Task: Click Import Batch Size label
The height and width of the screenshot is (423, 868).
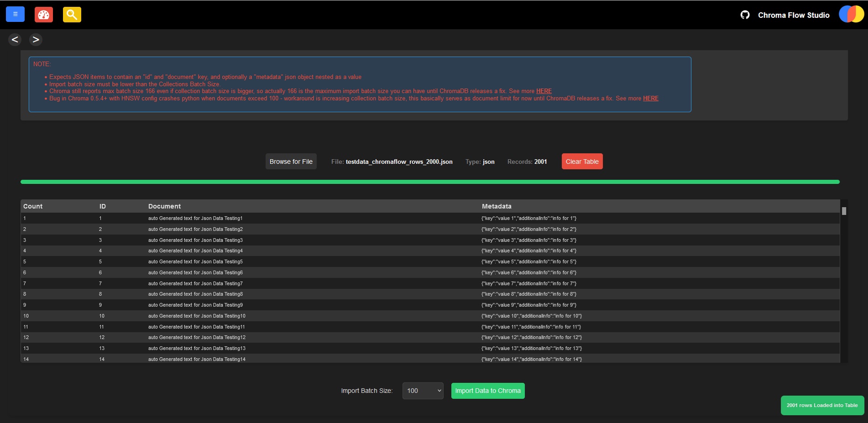Action: (x=367, y=391)
